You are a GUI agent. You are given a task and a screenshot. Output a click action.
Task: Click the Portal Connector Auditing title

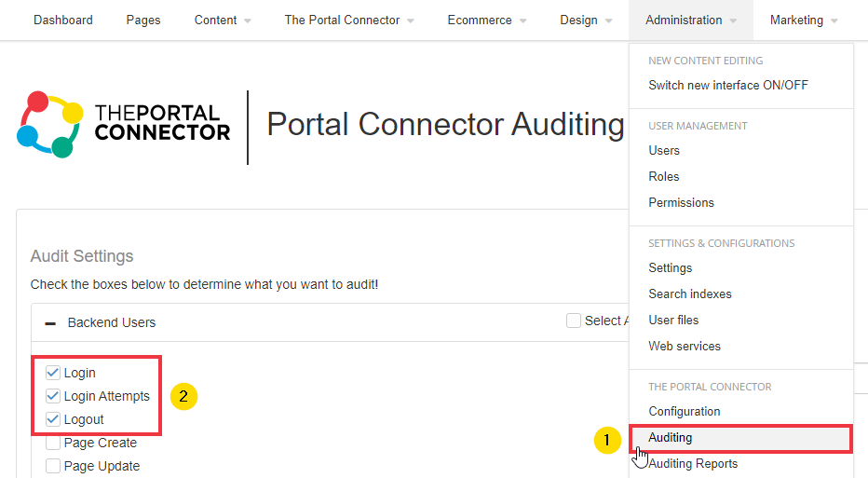[445, 124]
